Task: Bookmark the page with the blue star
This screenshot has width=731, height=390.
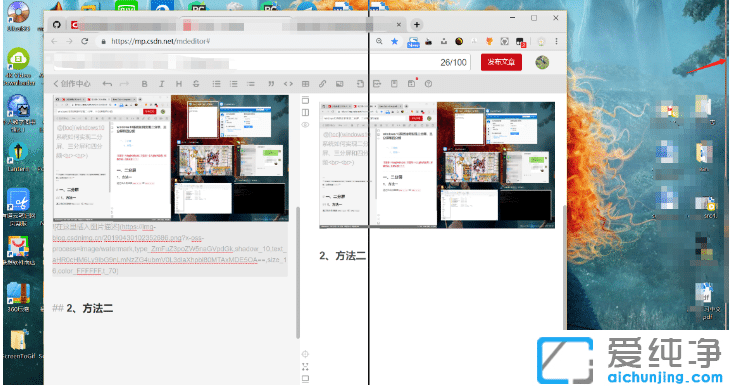Action: [x=394, y=41]
